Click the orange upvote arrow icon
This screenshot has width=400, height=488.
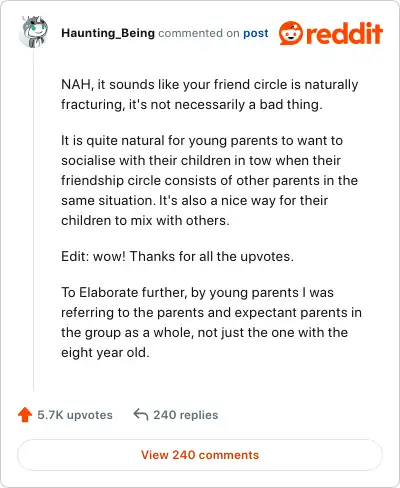tap(25, 415)
